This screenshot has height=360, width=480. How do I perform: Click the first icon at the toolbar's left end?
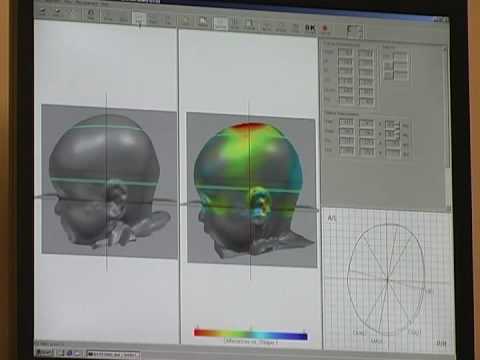(x=43, y=12)
